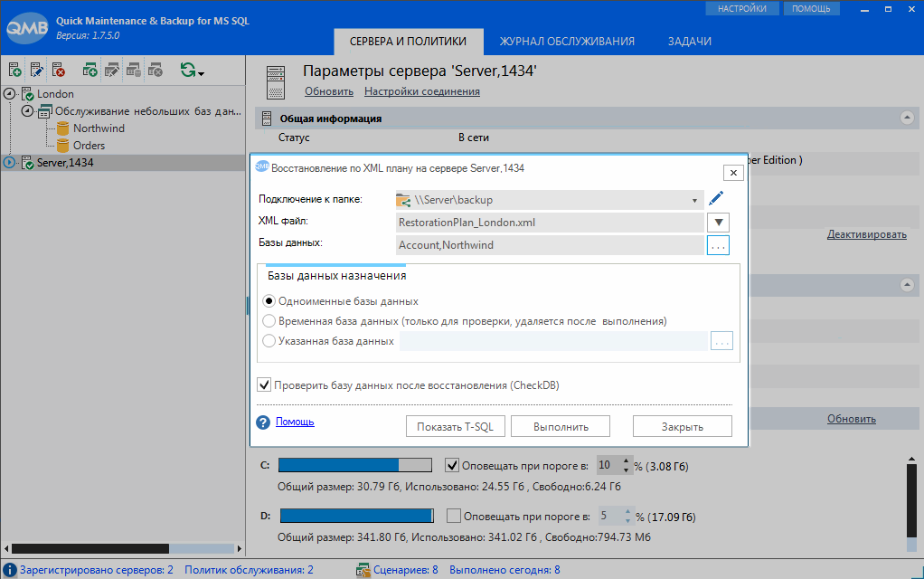Click the Server,1434 status icon in tree

coord(28,162)
